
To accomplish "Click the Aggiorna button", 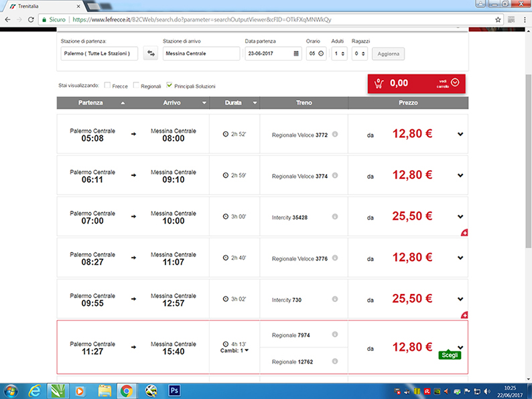I will click(x=389, y=54).
